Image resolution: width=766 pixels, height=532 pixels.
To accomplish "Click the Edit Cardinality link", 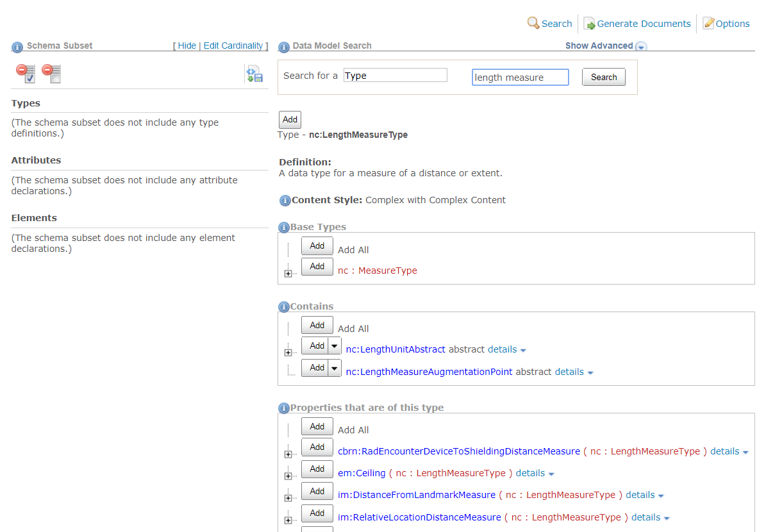I will [233, 46].
